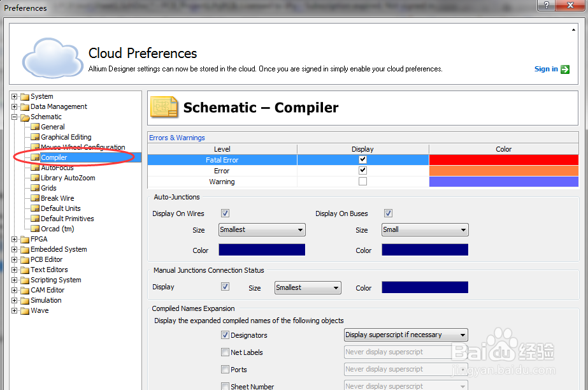Image resolution: width=588 pixels, height=390 pixels.
Task: Click the Wave folder icon
Action: [25, 310]
